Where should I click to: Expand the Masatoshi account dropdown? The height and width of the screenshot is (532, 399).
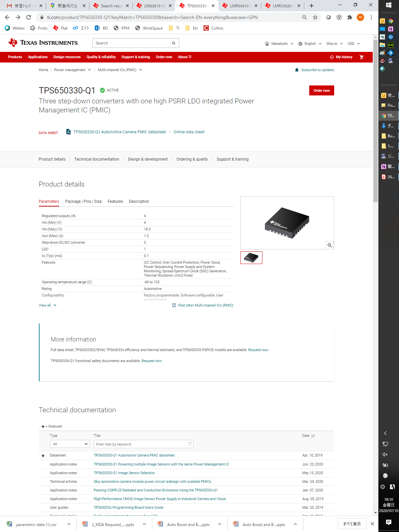click(x=279, y=44)
